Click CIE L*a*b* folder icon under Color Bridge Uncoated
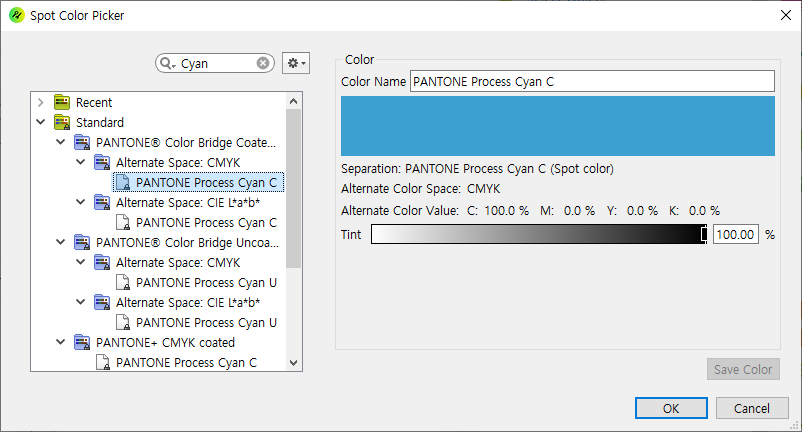802x432 pixels. coord(102,303)
